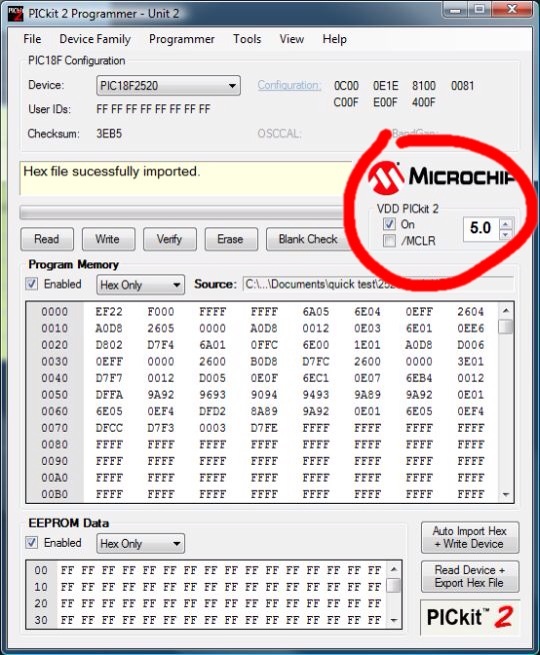
Task: Expand EEPROM Data Hex Only dropdown
Action: (140, 544)
